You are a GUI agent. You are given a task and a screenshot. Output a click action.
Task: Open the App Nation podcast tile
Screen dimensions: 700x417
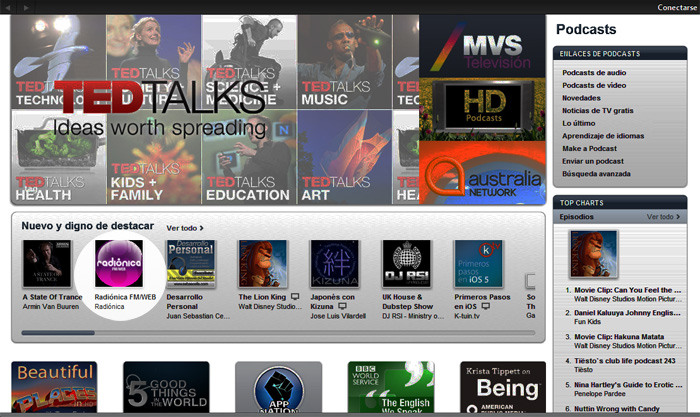[x=278, y=390]
